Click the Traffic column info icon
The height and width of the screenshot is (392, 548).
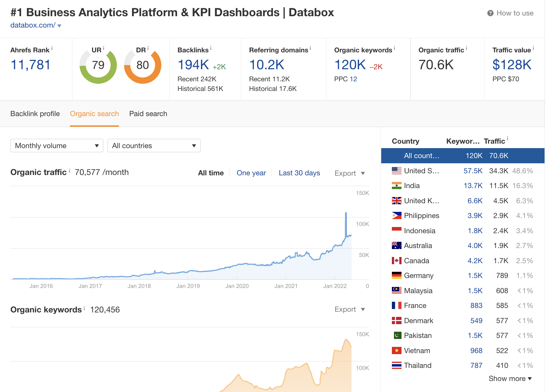507,139
